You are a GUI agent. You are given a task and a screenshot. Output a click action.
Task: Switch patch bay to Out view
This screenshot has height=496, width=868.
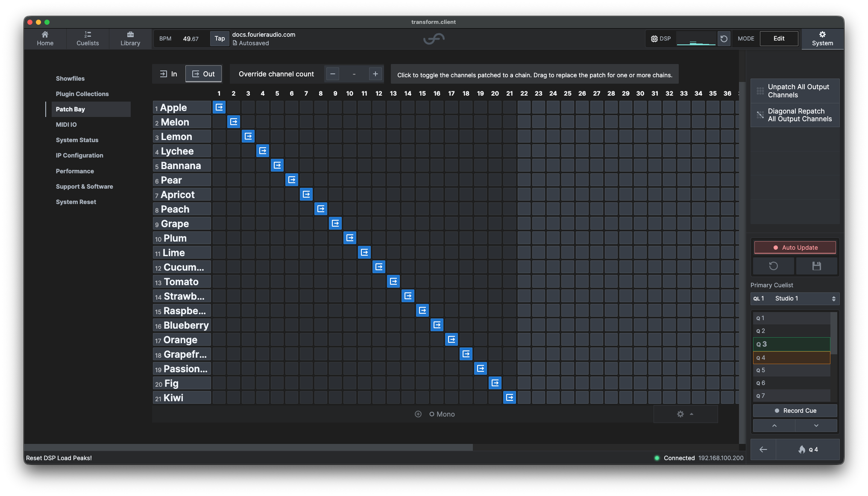click(203, 74)
